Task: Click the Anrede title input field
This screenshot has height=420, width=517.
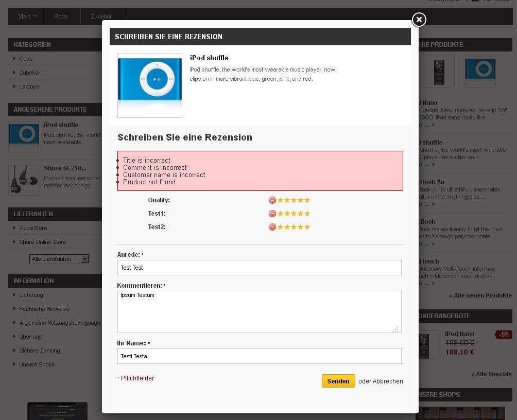Action: (259, 268)
